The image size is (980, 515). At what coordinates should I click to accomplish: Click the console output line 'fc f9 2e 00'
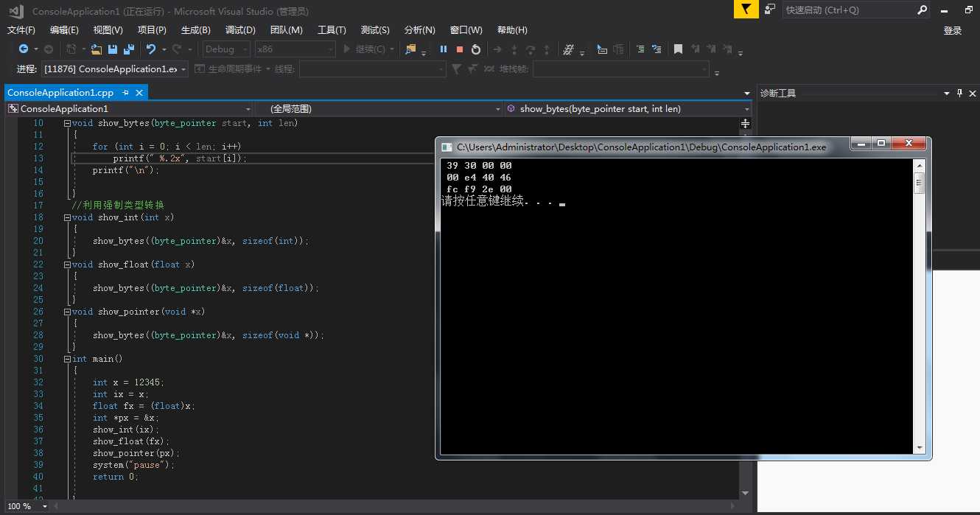click(x=479, y=189)
